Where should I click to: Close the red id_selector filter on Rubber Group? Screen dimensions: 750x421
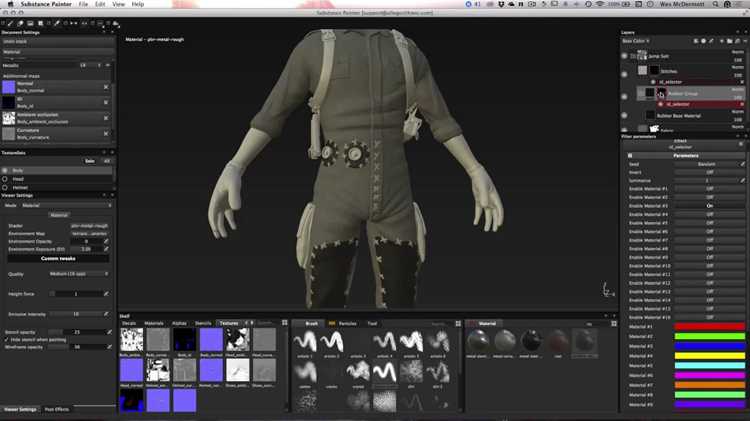coord(742,104)
